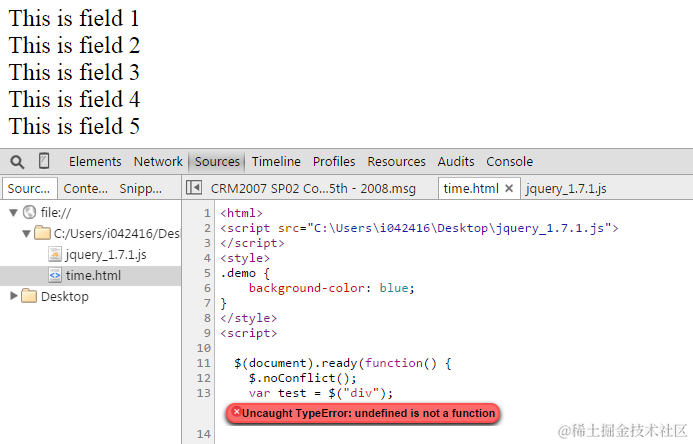Open the Profiles panel tab

334,162
